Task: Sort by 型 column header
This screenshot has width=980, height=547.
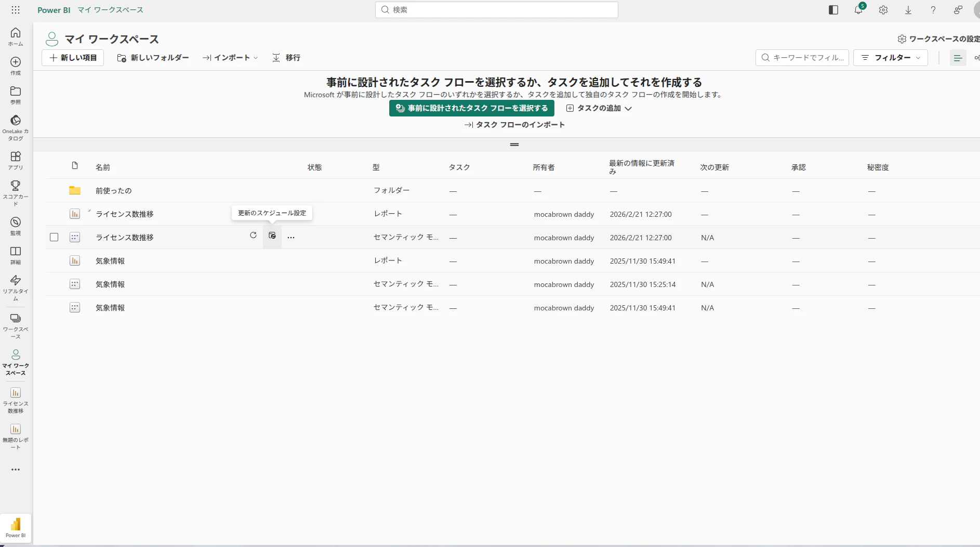Action: tap(376, 167)
